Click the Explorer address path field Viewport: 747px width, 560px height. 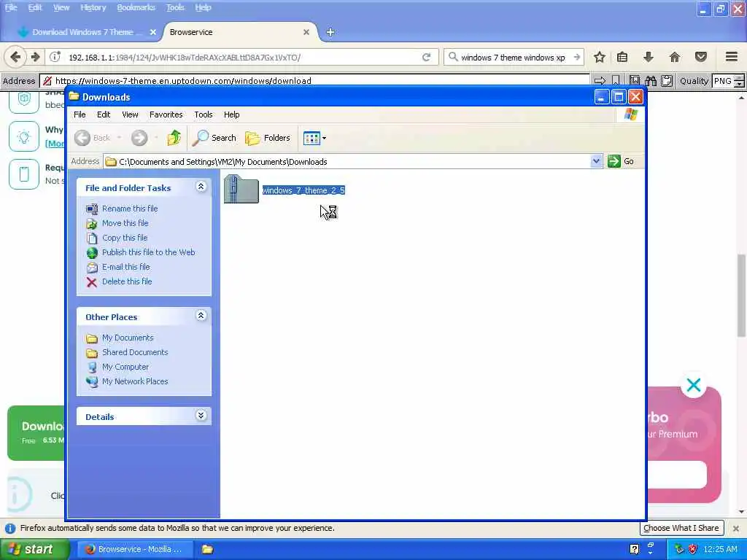click(347, 161)
